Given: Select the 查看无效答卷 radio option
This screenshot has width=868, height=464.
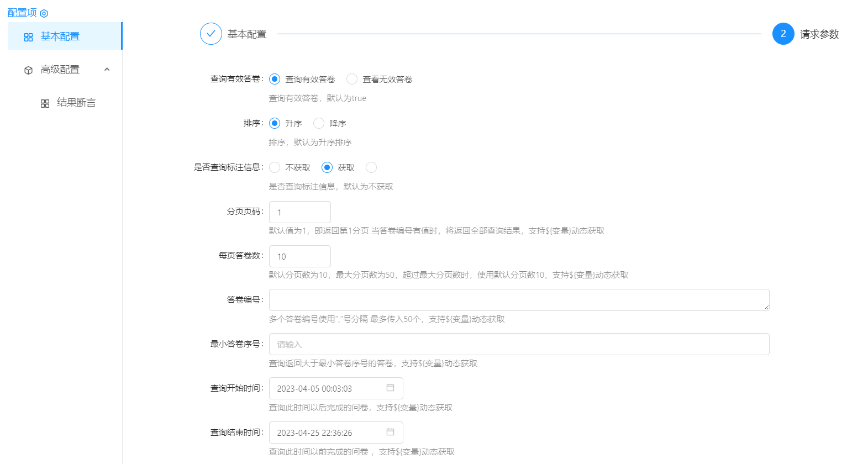Looking at the screenshot, I should point(352,79).
